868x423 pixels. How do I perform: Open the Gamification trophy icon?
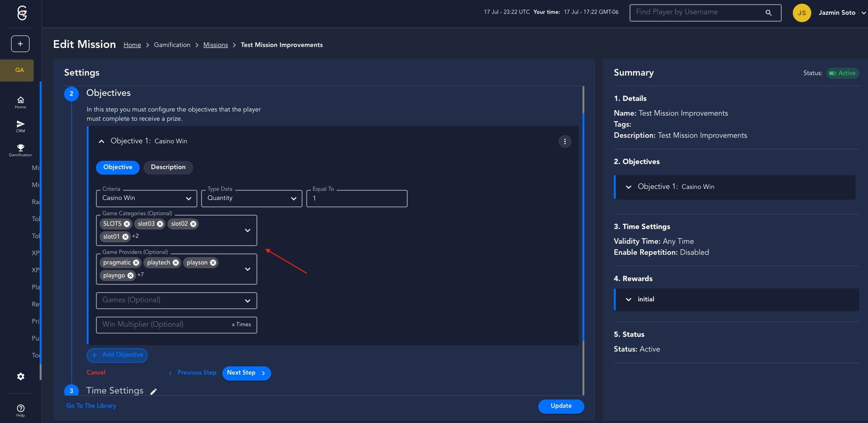click(20, 150)
